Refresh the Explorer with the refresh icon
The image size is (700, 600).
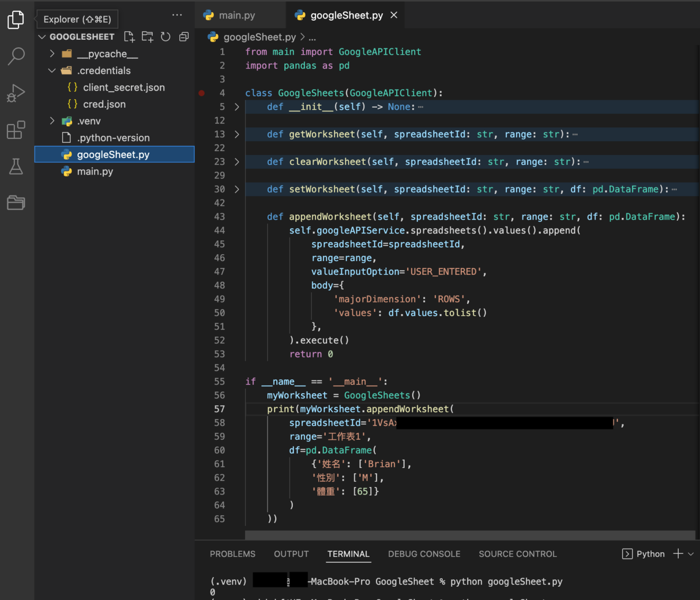tap(165, 36)
